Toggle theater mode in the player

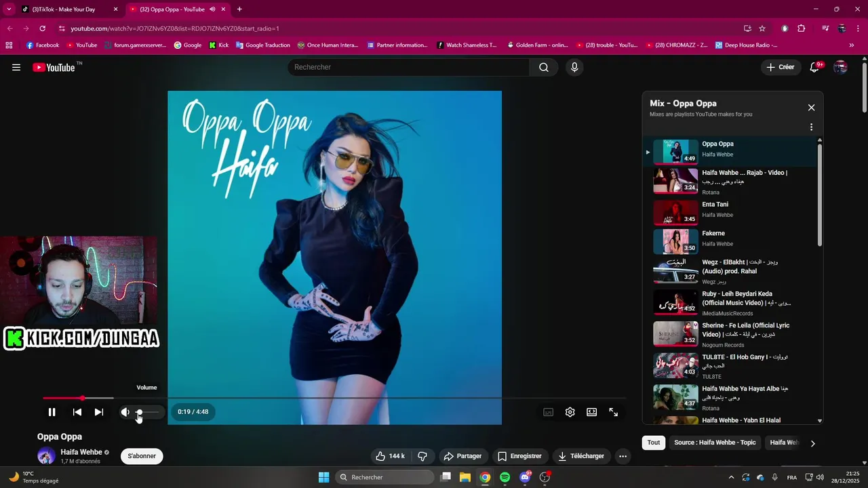(592, 412)
